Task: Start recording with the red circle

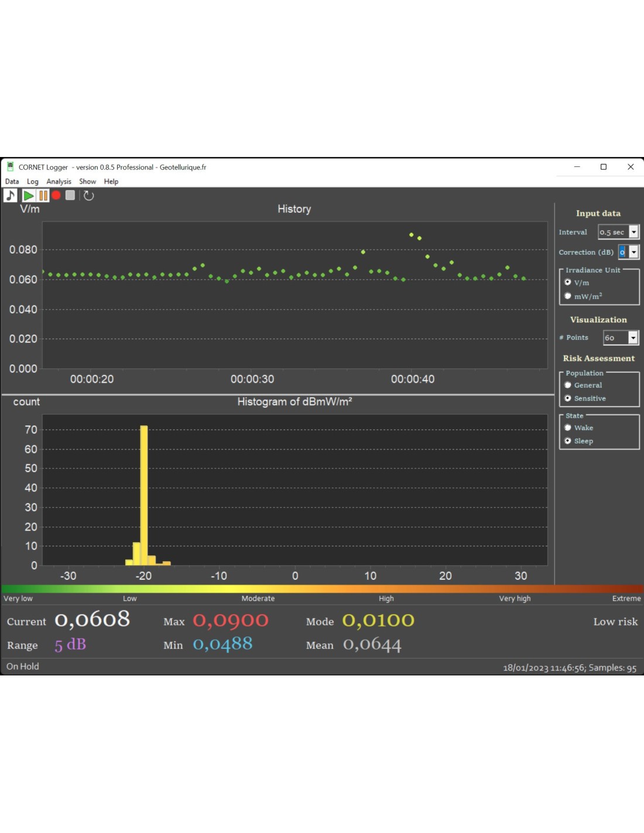Action: 56,196
